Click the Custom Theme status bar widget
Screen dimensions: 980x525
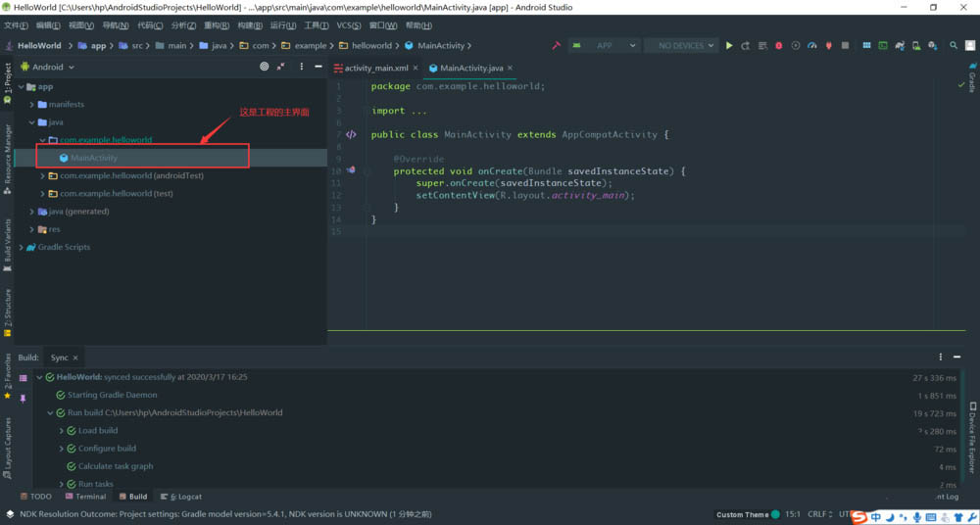pyautogui.click(x=748, y=514)
